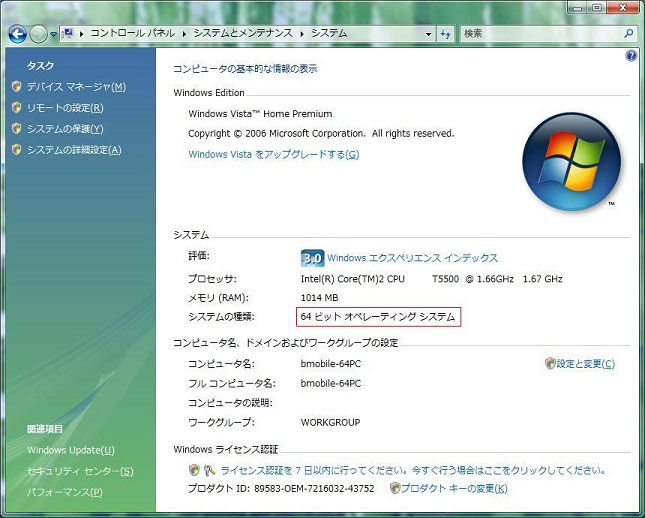
Task: Click the 3.0 experience score badge
Action: [x=313, y=258]
